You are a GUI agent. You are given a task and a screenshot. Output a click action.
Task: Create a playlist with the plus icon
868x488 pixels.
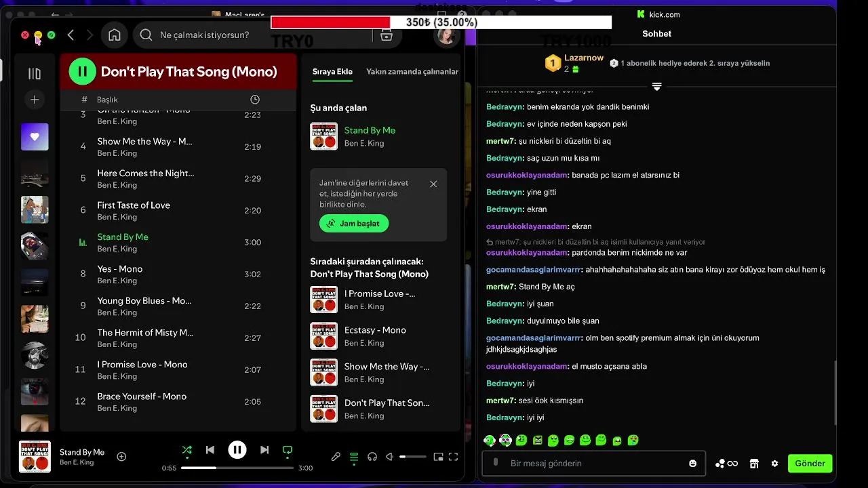(x=35, y=100)
